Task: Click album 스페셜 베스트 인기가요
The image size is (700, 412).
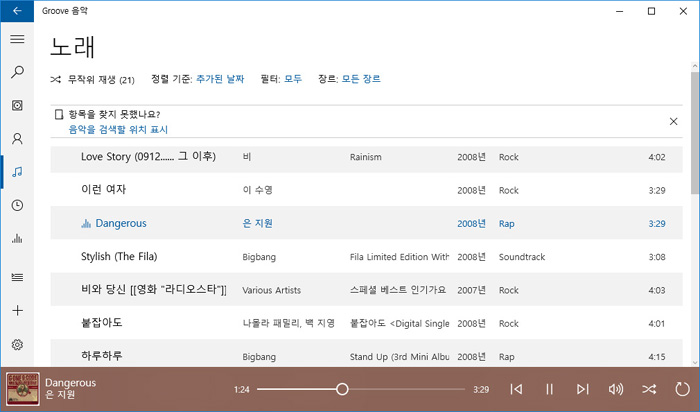Action: click(x=398, y=290)
